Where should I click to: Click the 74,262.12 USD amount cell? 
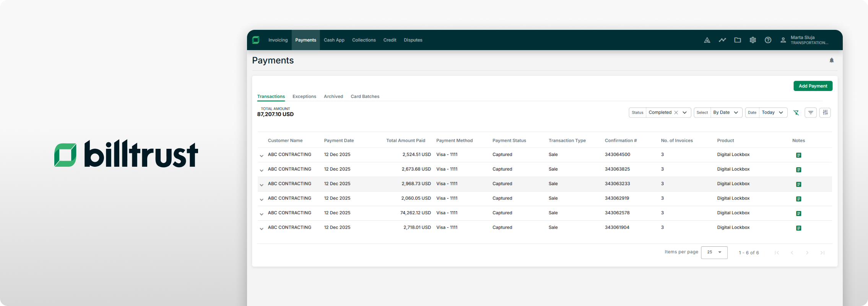pyautogui.click(x=416, y=213)
